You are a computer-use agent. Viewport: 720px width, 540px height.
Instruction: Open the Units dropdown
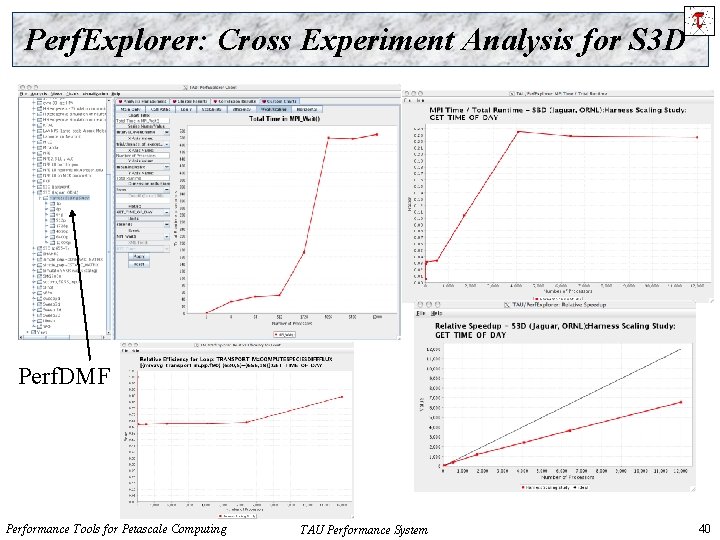pos(142,225)
